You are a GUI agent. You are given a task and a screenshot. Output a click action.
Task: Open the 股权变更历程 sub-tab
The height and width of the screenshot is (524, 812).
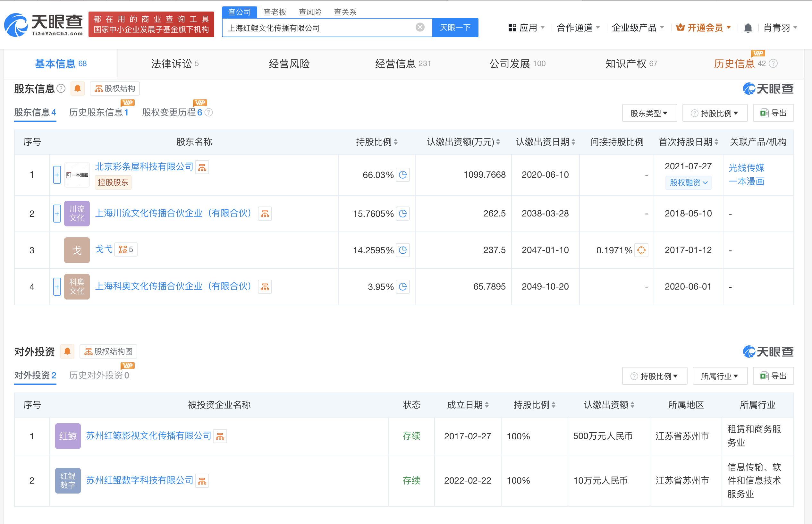pos(172,113)
